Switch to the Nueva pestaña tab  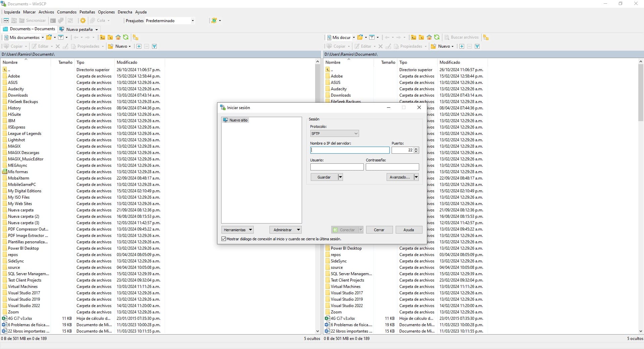pyautogui.click(x=79, y=30)
